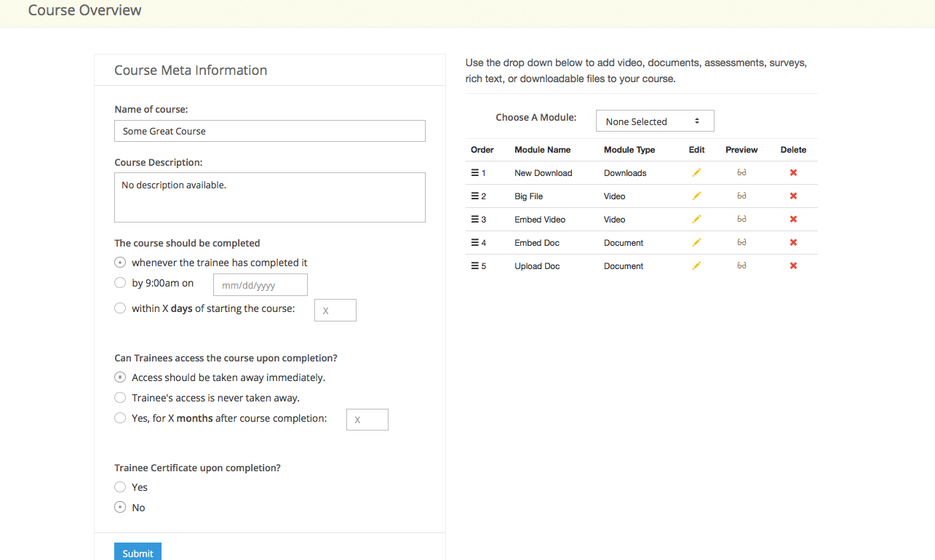Select 'within X days of starting' option
The width and height of the screenshot is (935, 560).
click(x=120, y=308)
